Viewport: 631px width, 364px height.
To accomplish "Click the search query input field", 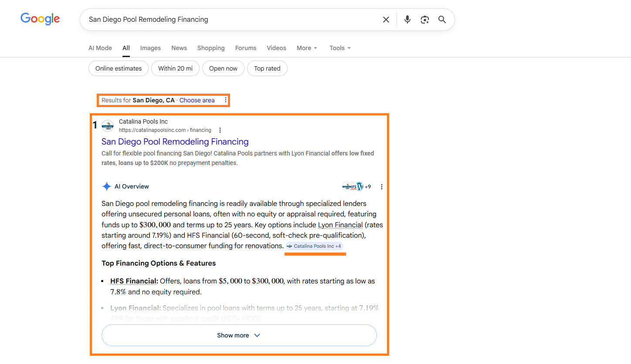I will [231, 20].
